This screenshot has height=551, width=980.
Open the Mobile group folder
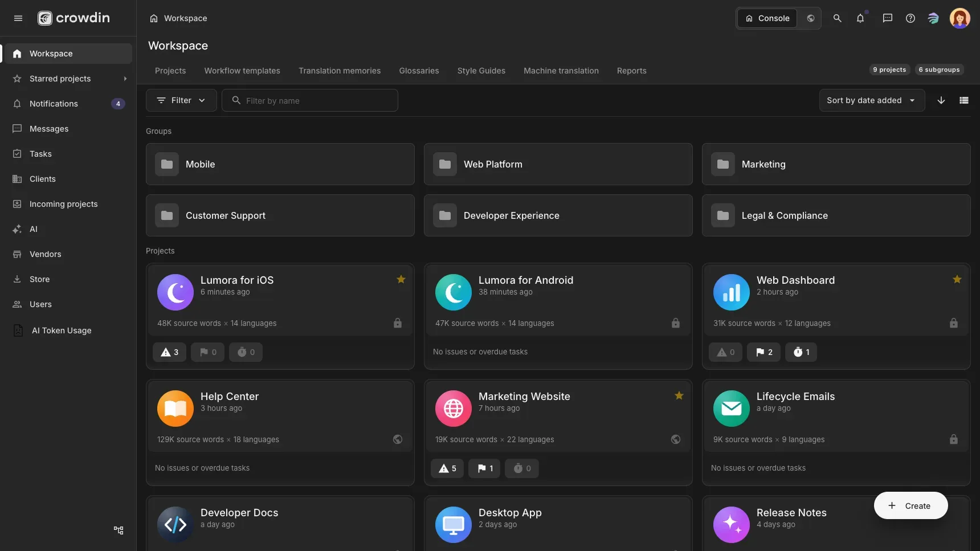pyautogui.click(x=280, y=164)
